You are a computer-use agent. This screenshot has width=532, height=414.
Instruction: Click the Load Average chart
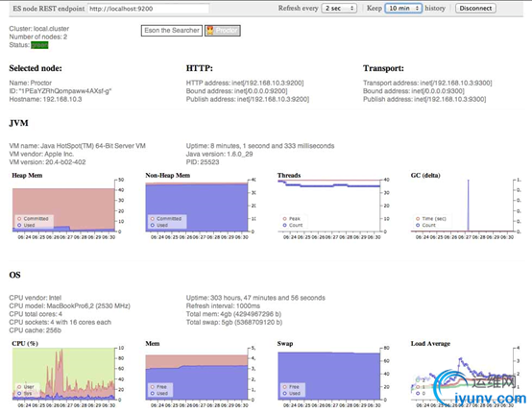(x=462, y=374)
